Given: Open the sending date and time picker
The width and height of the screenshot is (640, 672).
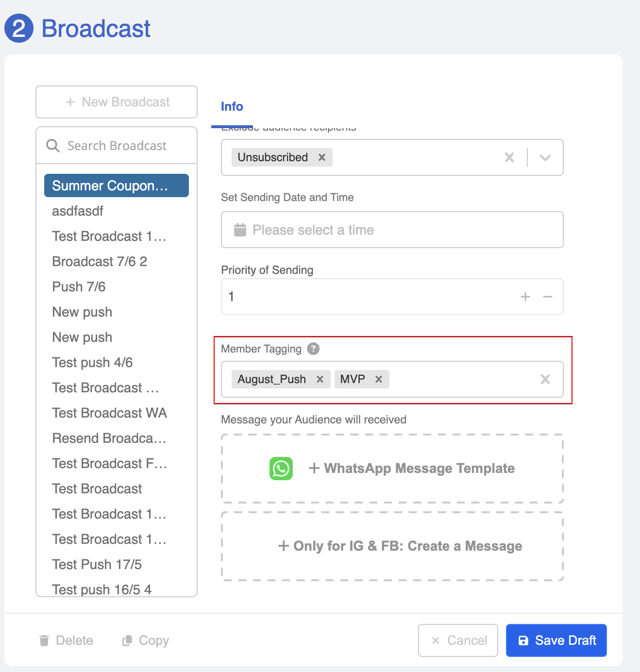Looking at the screenshot, I should [392, 230].
